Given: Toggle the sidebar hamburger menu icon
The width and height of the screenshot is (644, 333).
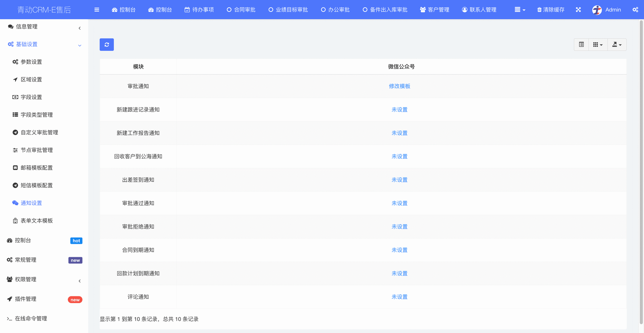Looking at the screenshot, I should click(x=97, y=10).
